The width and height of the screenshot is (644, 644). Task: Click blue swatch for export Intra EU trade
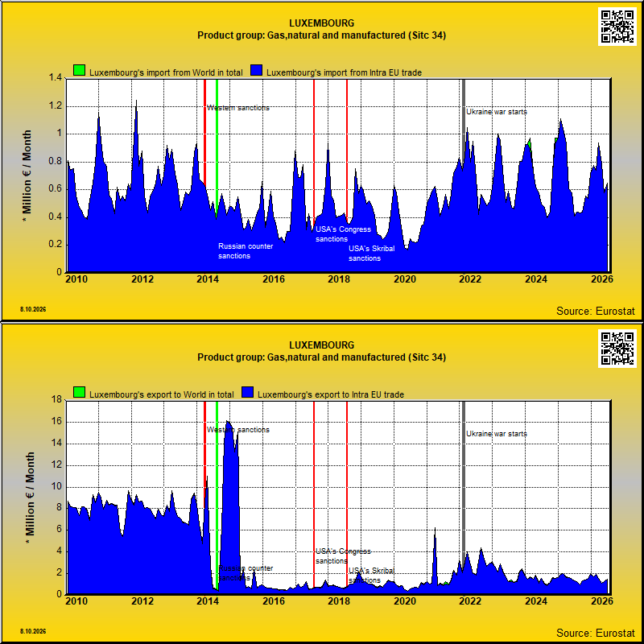(x=248, y=392)
